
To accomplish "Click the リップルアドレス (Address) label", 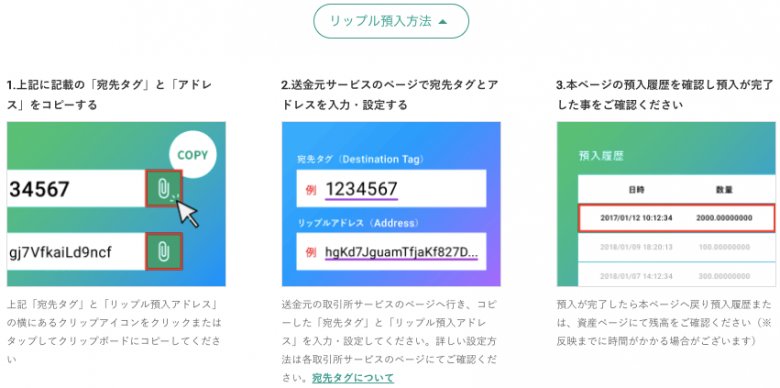I will pos(358,222).
